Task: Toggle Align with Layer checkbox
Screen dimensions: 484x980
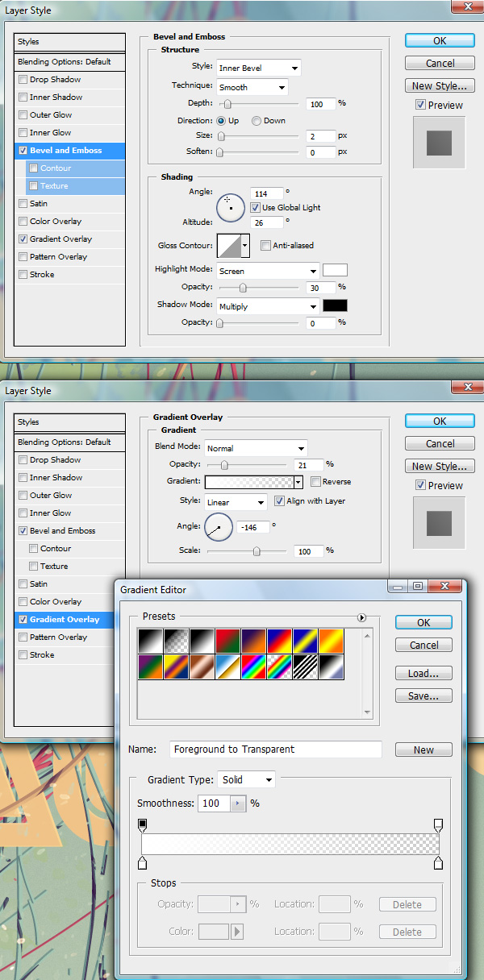Action: tap(279, 500)
